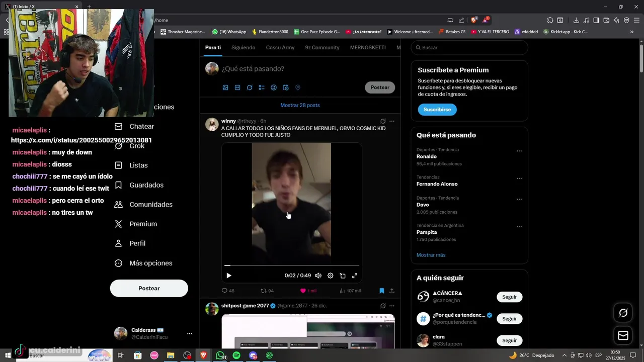Screen dimensions: 644x362
Task: Open Guardados in the sidebar
Action: click(139, 185)
